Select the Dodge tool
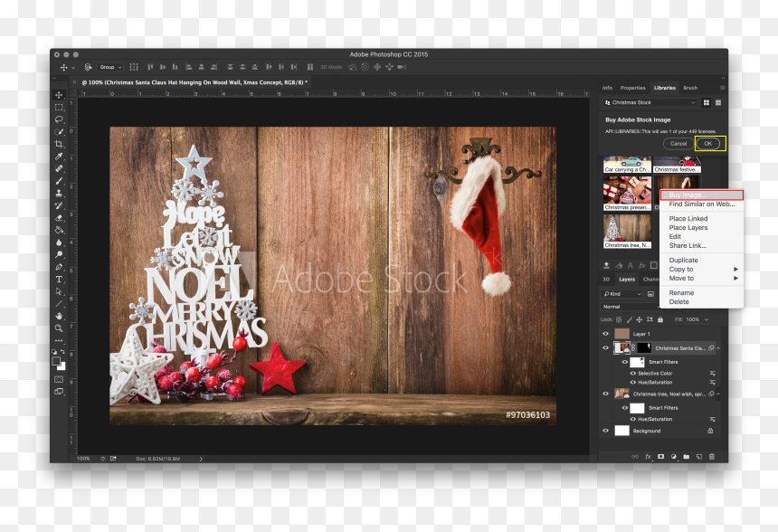778x532 pixels. (59, 254)
